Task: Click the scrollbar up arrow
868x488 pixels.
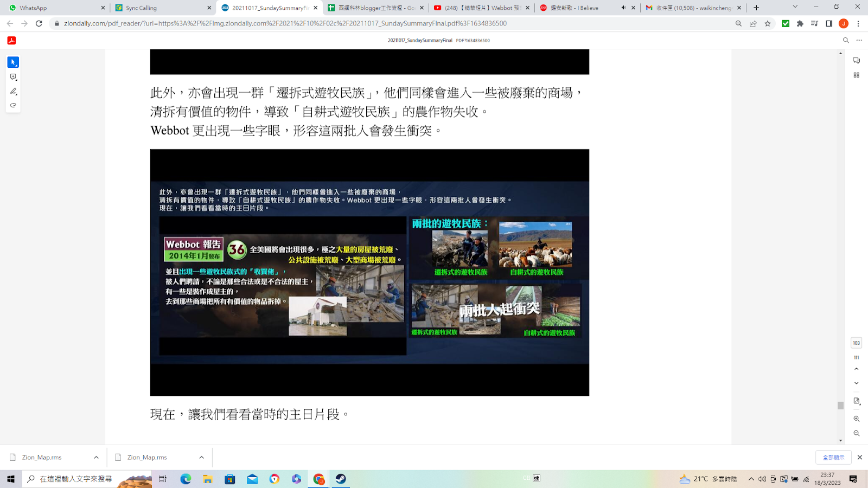Action: (x=840, y=53)
